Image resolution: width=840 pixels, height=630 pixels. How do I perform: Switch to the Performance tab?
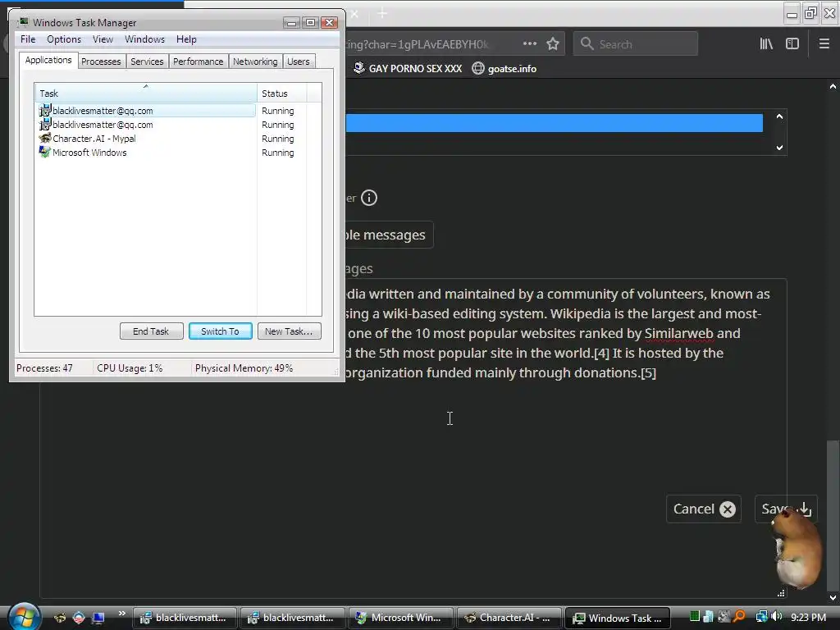pos(199,62)
